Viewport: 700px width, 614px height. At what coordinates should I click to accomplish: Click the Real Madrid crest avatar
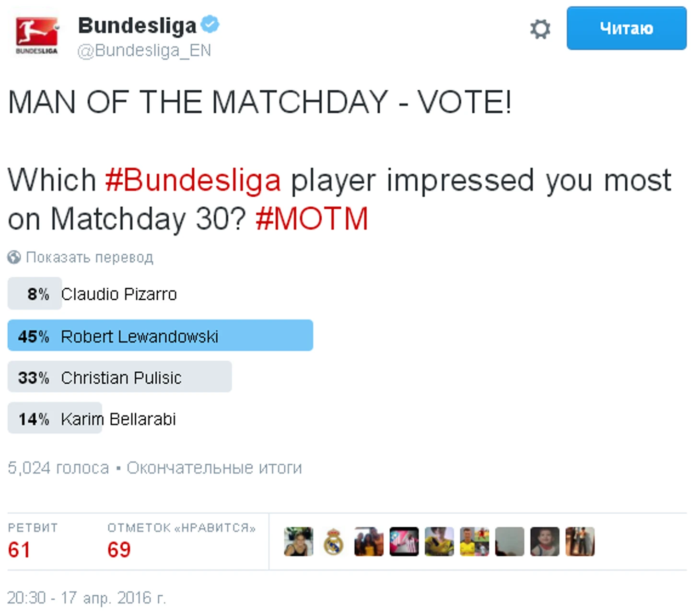[334, 542]
